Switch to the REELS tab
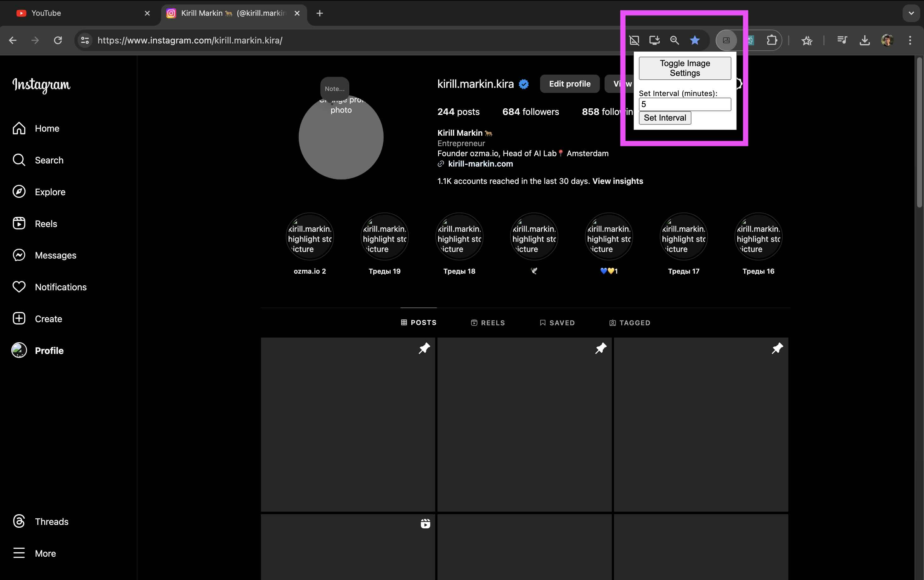 (488, 323)
